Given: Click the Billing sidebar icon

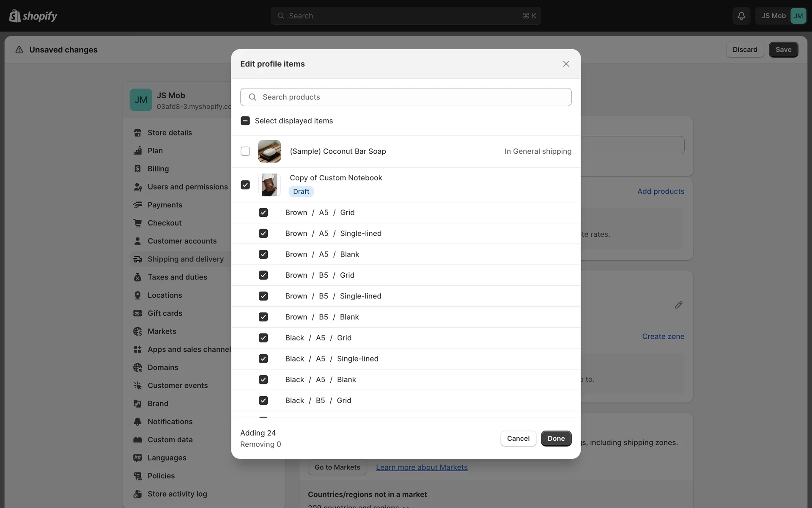Looking at the screenshot, I should [137, 169].
